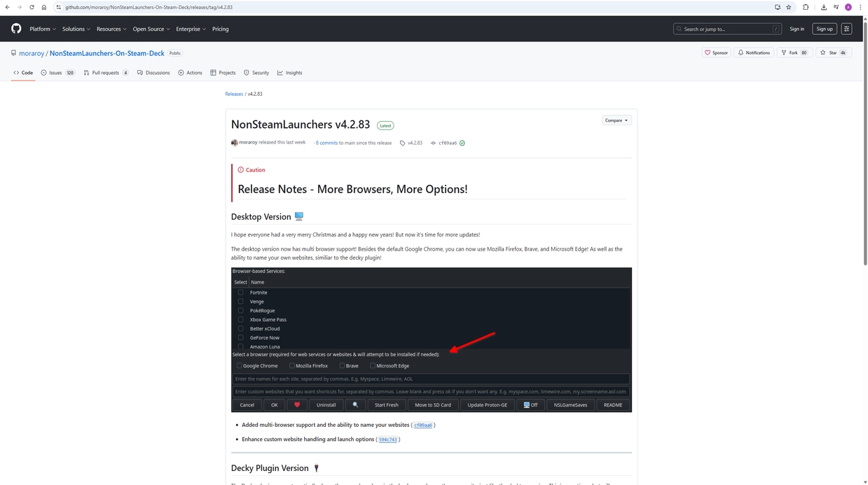Click the Fork repository button
The image size is (868, 485).
point(794,52)
